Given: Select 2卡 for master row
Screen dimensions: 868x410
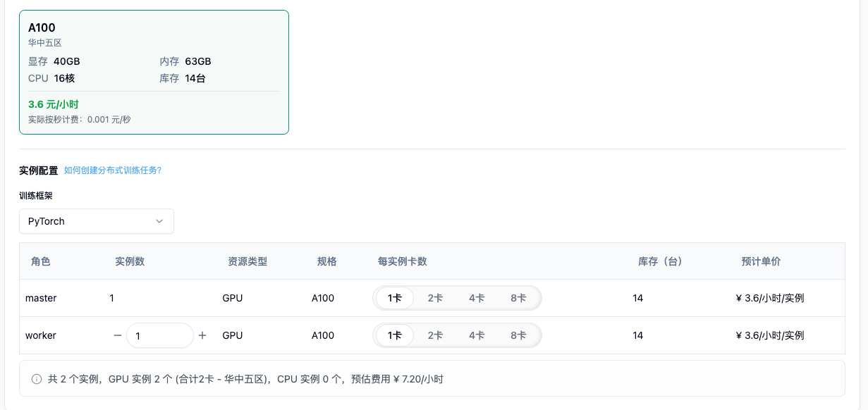Looking at the screenshot, I should 436,298.
